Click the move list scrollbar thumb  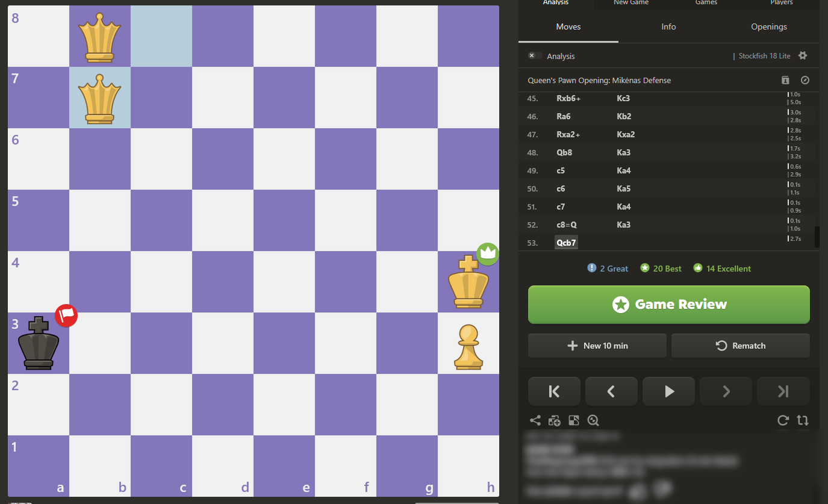point(817,237)
